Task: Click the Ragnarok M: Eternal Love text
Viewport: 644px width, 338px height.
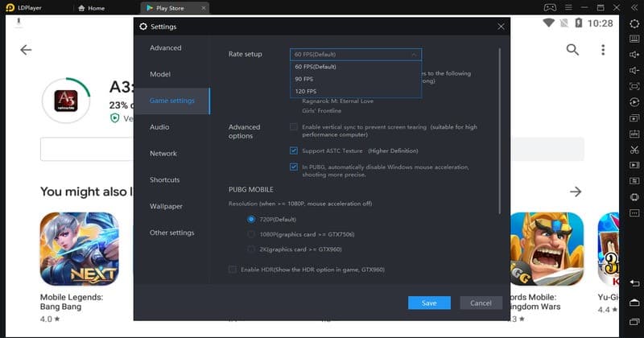Action: (x=337, y=101)
